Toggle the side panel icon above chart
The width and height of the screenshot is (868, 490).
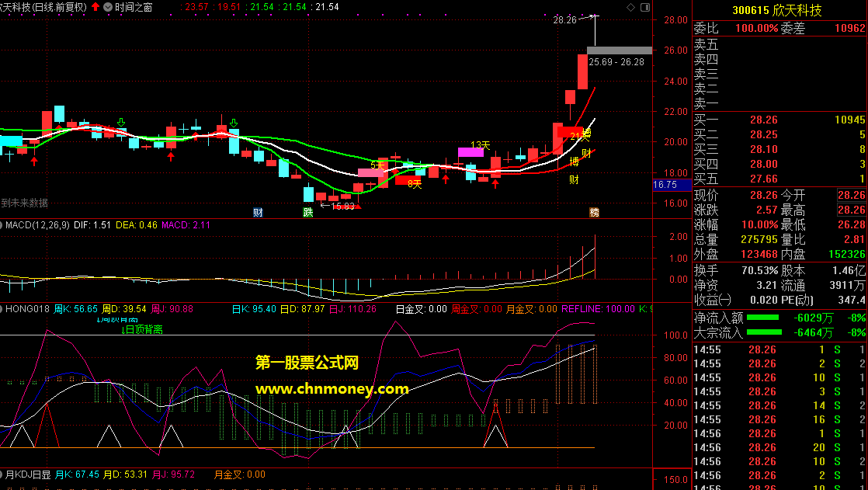(x=645, y=7)
